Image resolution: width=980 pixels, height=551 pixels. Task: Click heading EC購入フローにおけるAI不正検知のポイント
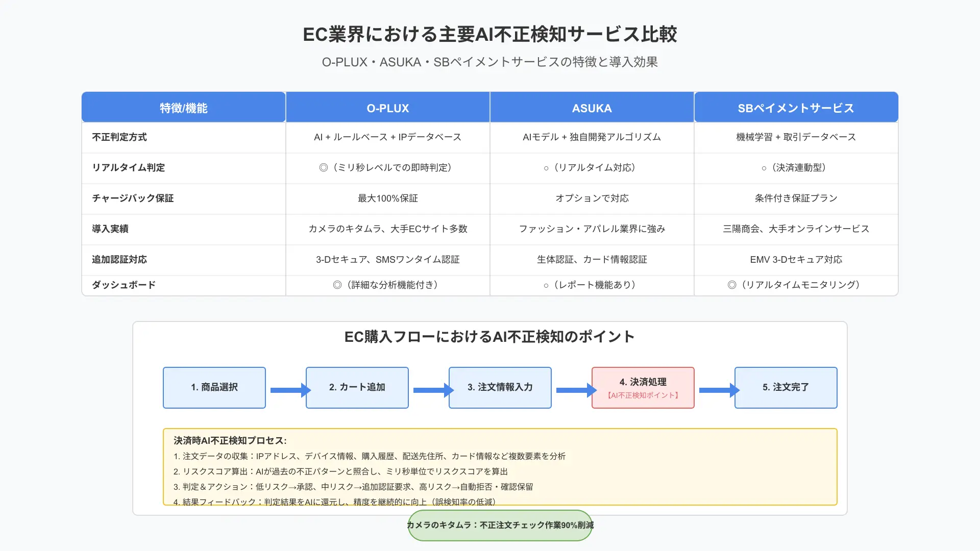pyautogui.click(x=490, y=337)
